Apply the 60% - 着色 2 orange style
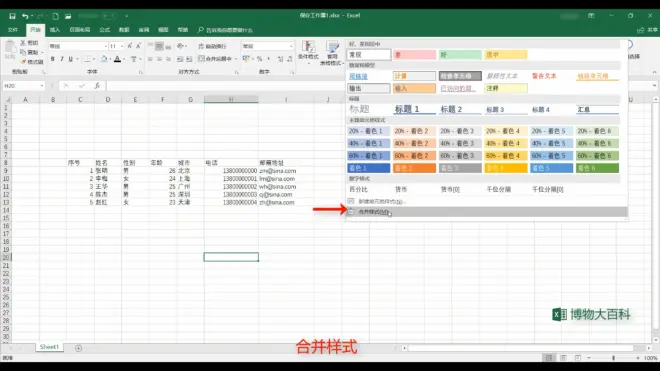The height and width of the screenshot is (371, 660). point(415,156)
